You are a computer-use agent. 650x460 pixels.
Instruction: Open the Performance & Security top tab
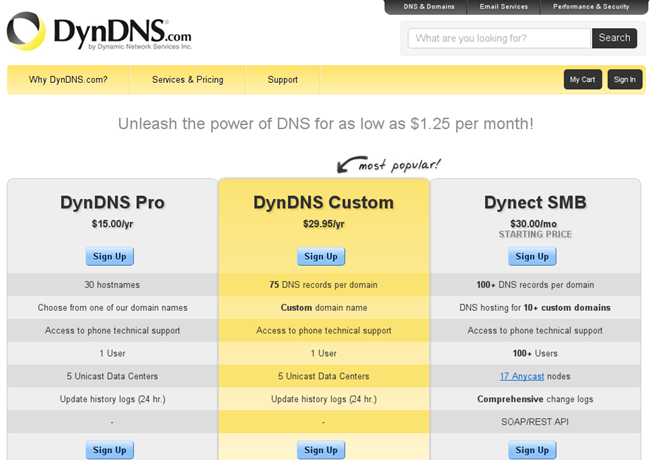tap(591, 7)
